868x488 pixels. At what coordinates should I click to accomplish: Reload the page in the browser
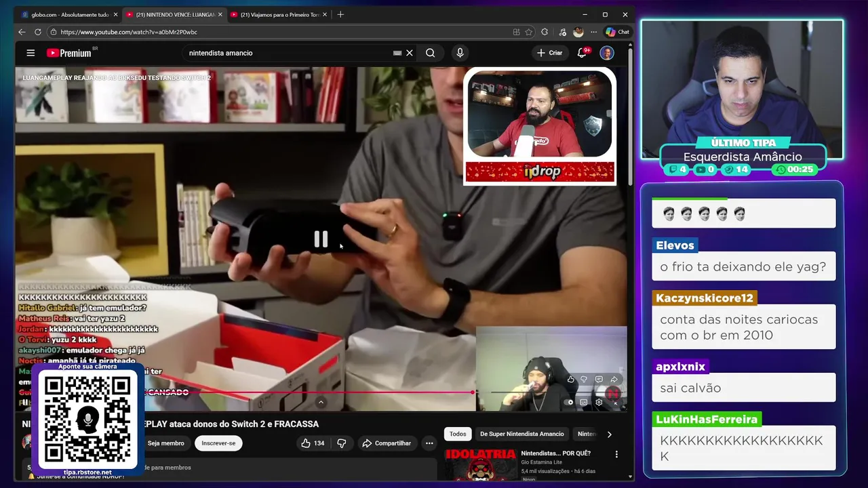pos(38,32)
